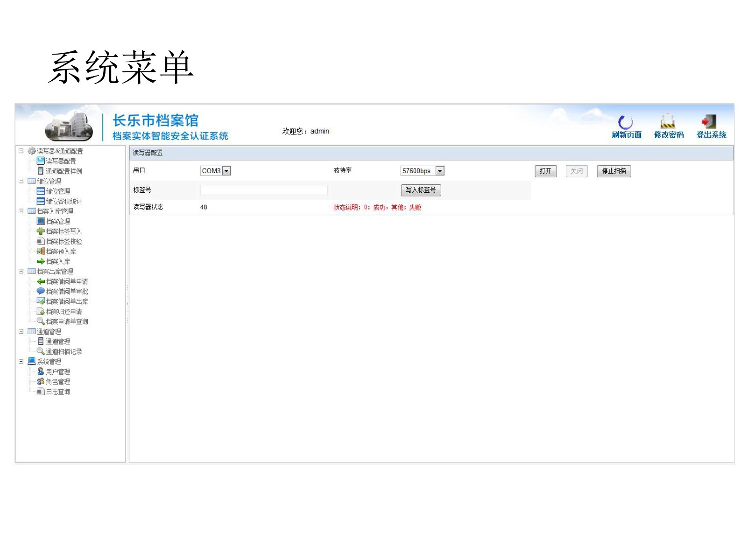
Task: Click the 标签号 text input field
Action: coord(264,190)
